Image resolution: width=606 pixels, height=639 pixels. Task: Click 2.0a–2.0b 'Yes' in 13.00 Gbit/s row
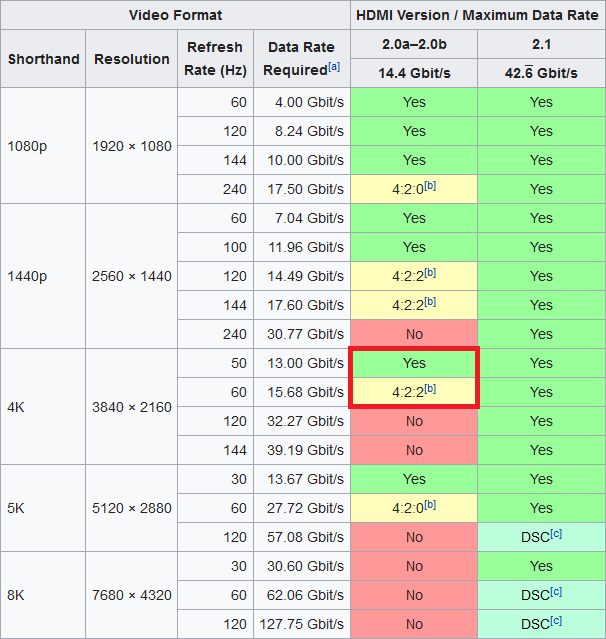(414, 363)
